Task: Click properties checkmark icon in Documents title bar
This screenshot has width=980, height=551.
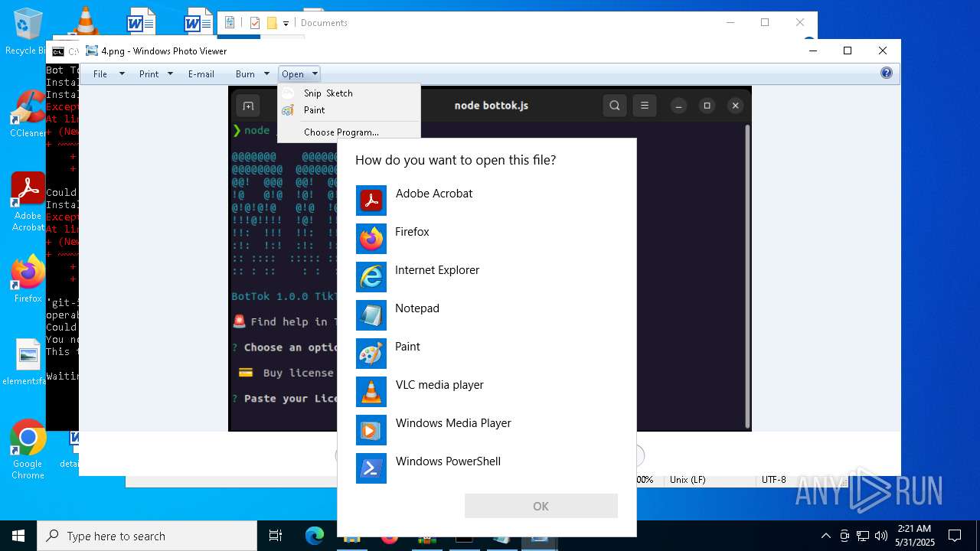Action: pos(255,23)
